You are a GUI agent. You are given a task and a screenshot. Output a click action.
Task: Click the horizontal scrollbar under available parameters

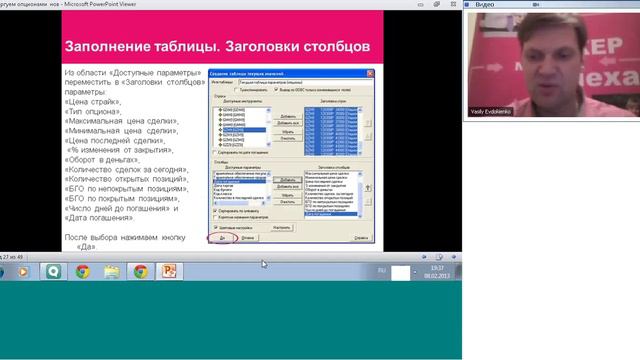(240, 203)
